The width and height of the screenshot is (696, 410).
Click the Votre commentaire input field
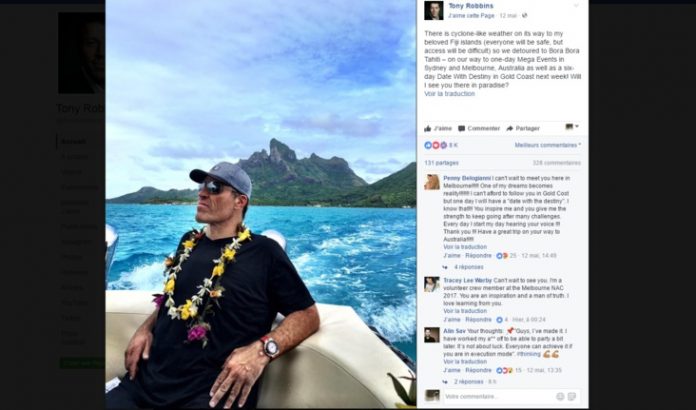point(498,396)
